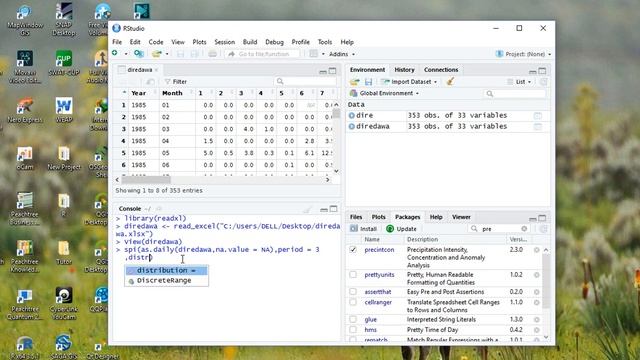Check the glue package
Viewport: 640px width, 360px height.
pos(353,319)
